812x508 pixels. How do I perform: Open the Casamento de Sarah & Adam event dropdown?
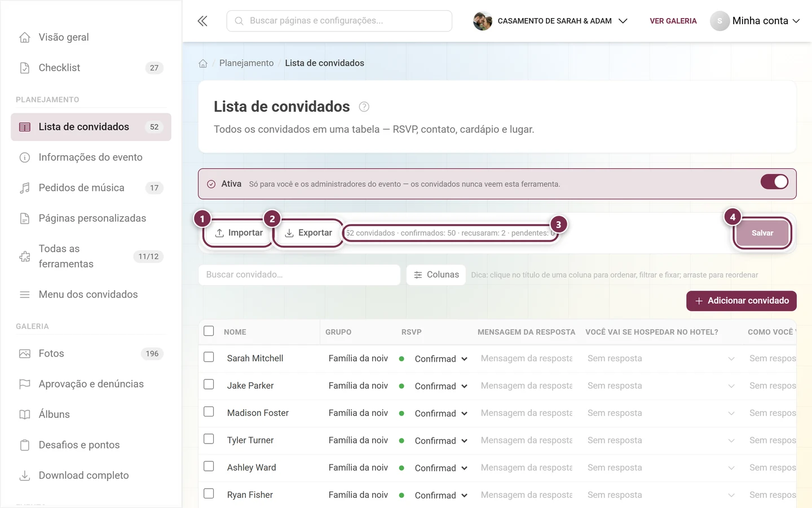coord(550,21)
